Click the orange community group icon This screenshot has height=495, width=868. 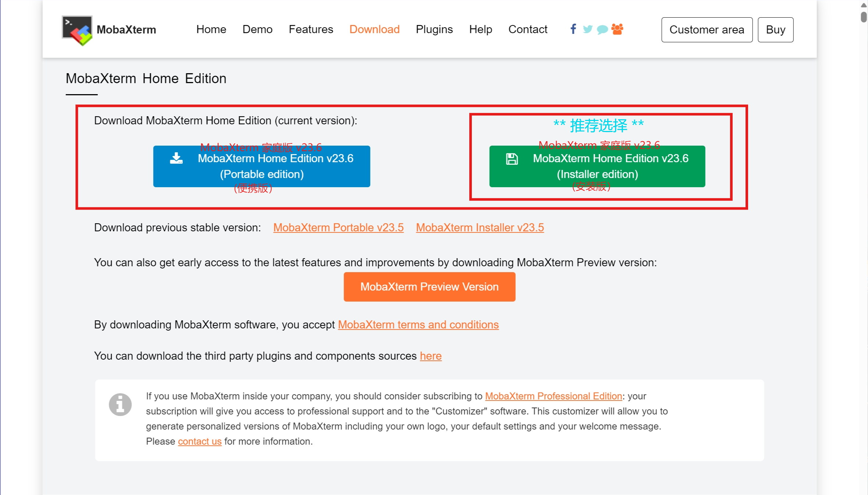point(617,29)
